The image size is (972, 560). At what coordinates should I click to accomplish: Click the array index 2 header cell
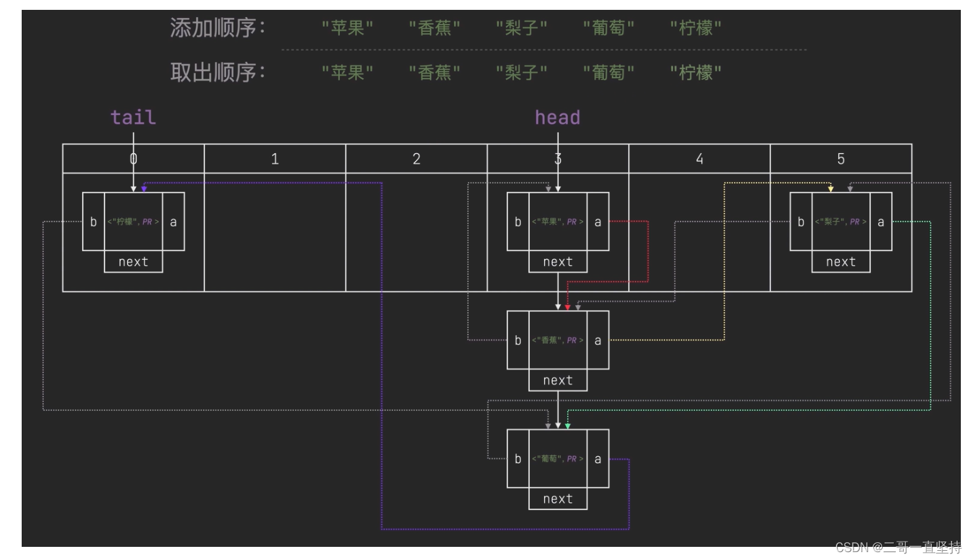[x=417, y=158]
